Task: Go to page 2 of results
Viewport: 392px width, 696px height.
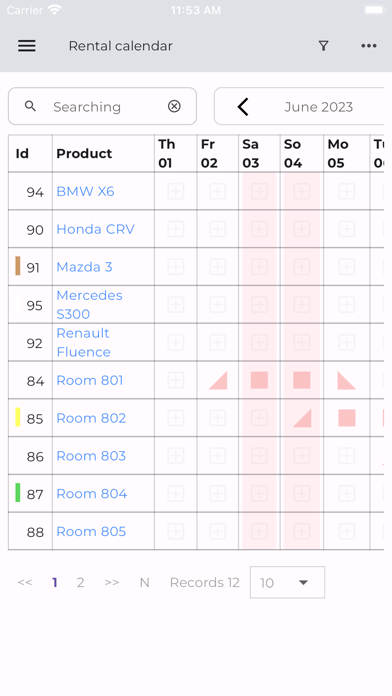Action: (x=80, y=582)
